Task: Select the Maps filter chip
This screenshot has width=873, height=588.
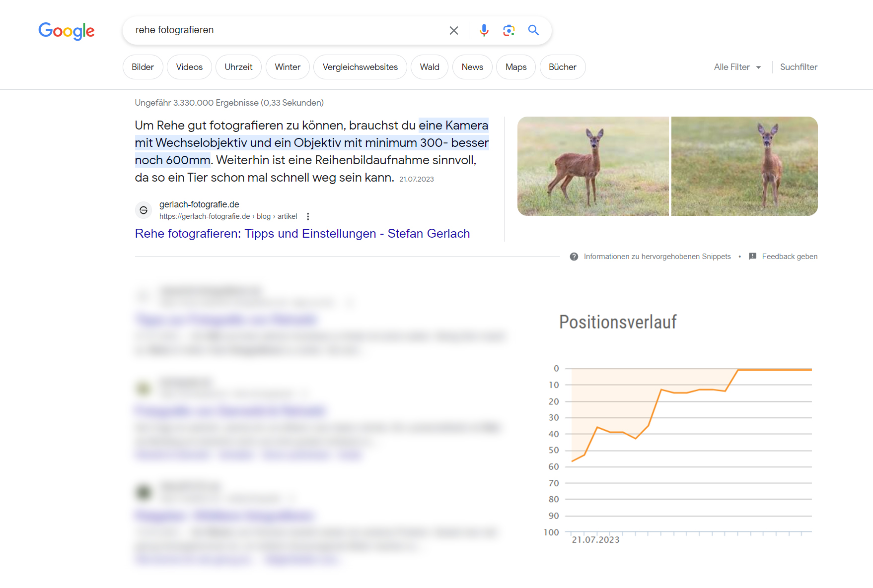Action: click(x=515, y=67)
